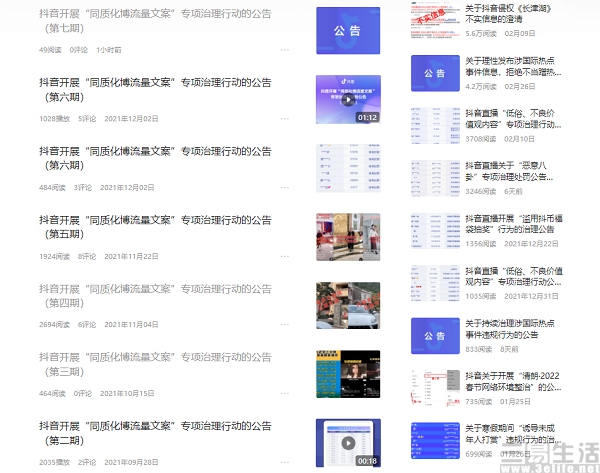Open sidebar article 抖音直播关于“恶意八卦”专项治理处罚公告
Image resolution: width=600 pixels, height=473 pixels.
point(509,171)
